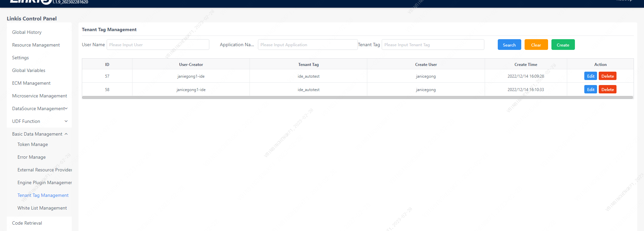
Task: Open Microservice Management page
Action: point(40,96)
